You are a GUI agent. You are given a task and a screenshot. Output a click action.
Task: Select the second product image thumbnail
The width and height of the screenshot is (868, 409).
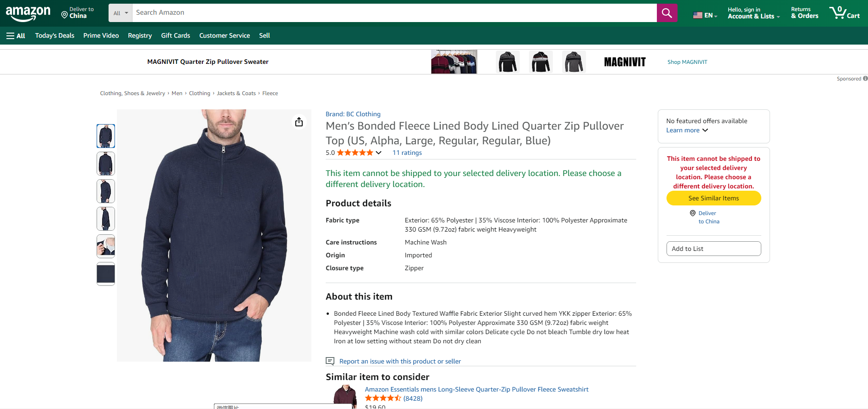[106, 164]
